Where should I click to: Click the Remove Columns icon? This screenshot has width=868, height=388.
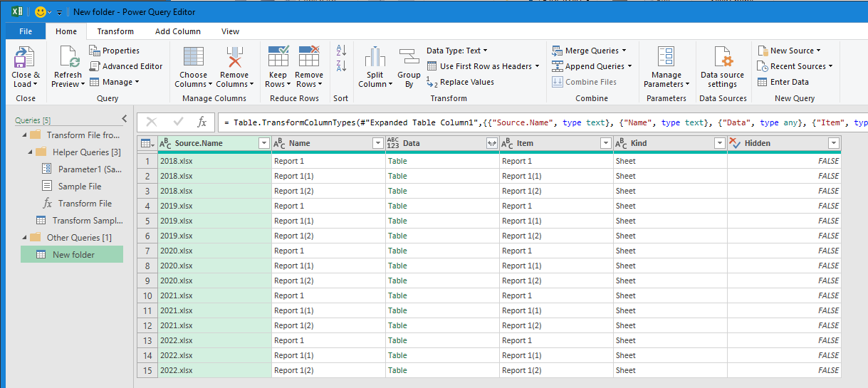coord(234,57)
